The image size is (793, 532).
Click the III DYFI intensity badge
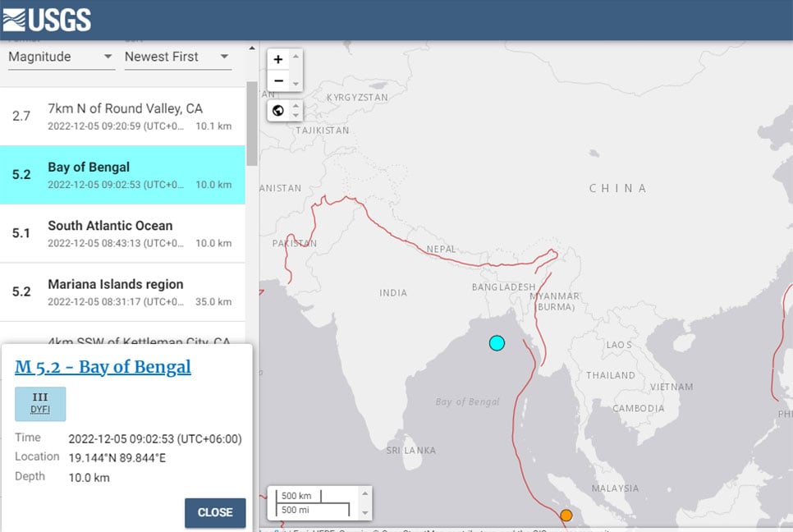pyautogui.click(x=40, y=403)
